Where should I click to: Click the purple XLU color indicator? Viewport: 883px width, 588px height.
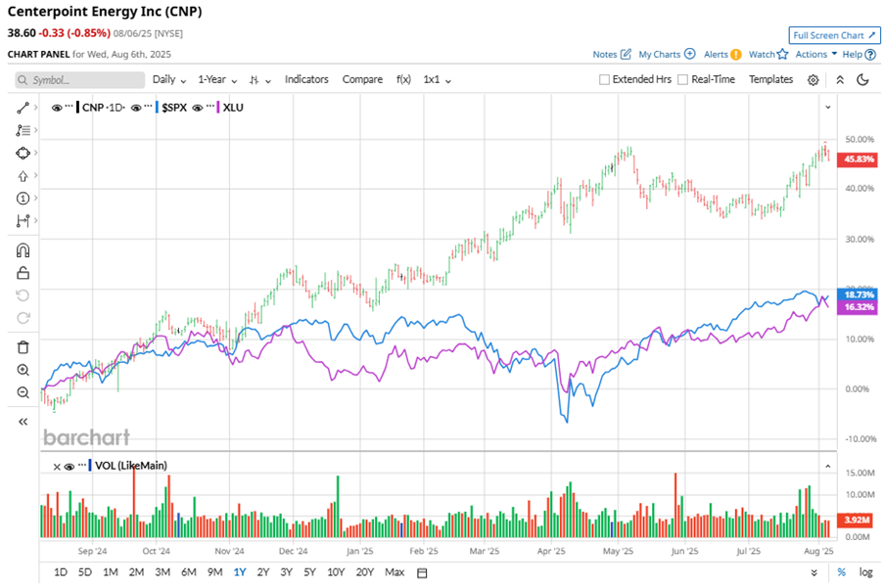pyautogui.click(x=218, y=108)
